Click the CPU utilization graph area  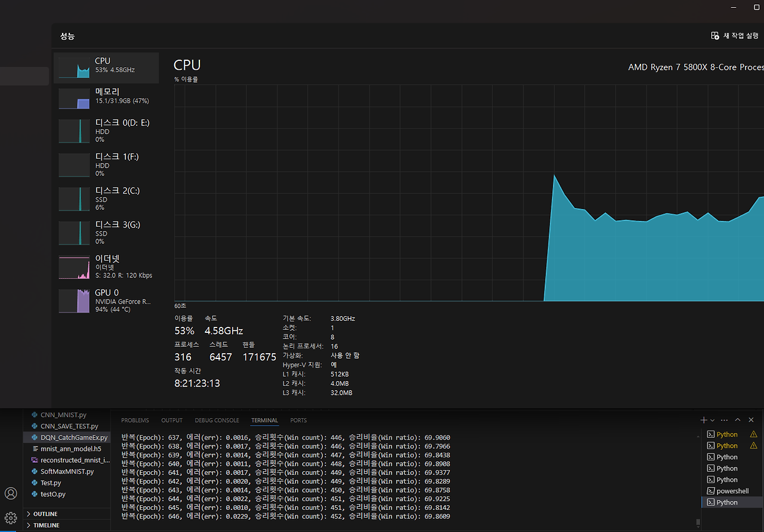click(x=469, y=193)
